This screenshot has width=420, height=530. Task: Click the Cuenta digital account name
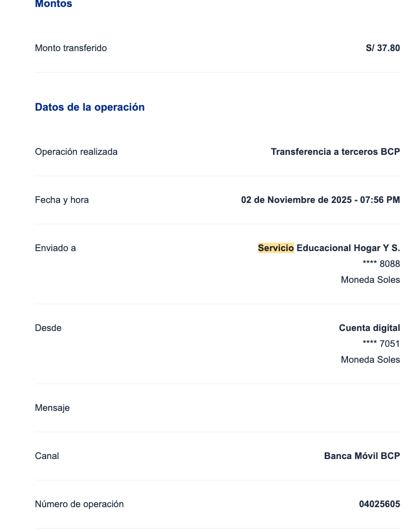coord(369,328)
